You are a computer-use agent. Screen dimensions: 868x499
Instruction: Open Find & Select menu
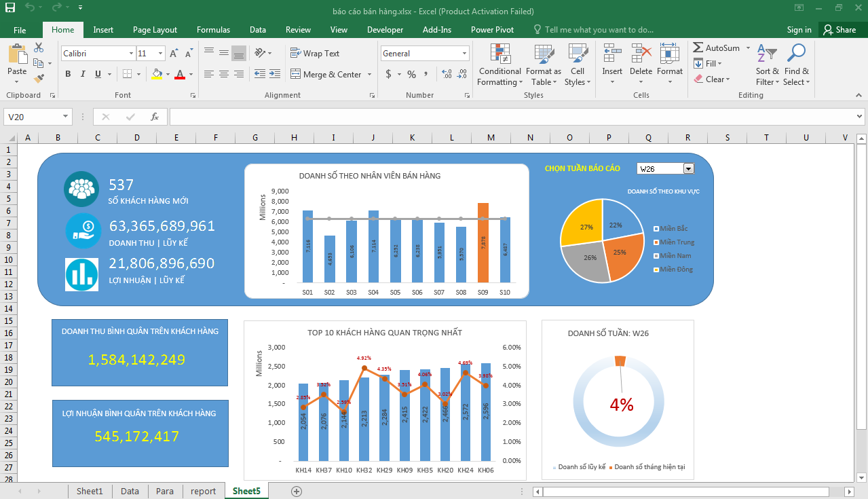pyautogui.click(x=796, y=65)
